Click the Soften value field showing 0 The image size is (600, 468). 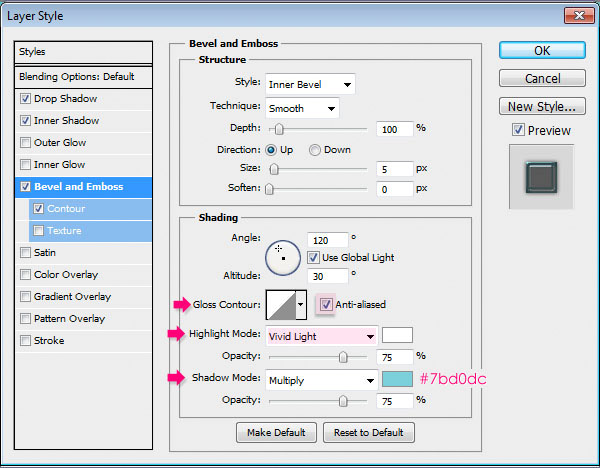[395, 189]
